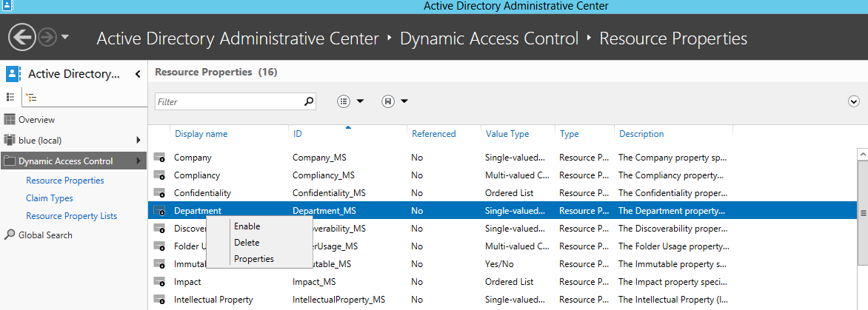Expand the filter criteria chevron

pos(854,101)
